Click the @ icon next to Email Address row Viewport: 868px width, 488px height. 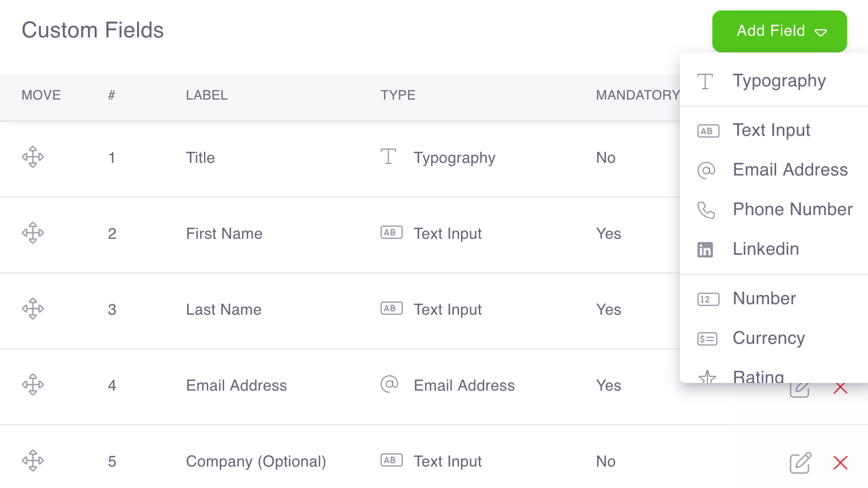[x=390, y=385]
